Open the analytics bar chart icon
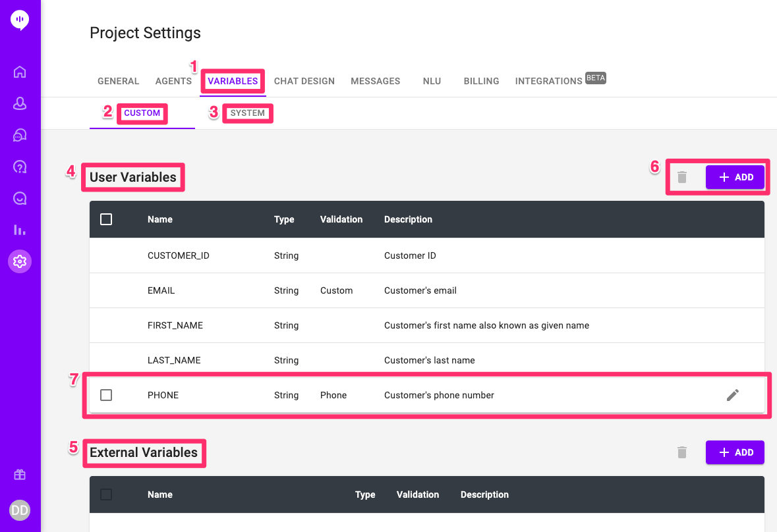Viewport: 777px width, 532px height. click(x=20, y=230)
